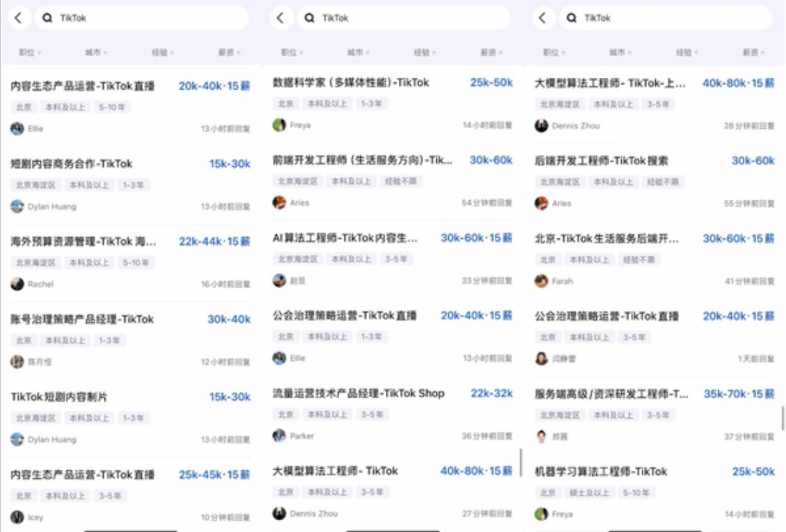Tap the back arrow in the left phone screen
Viewport: 786px width, 532px height.
click(19, 18)
